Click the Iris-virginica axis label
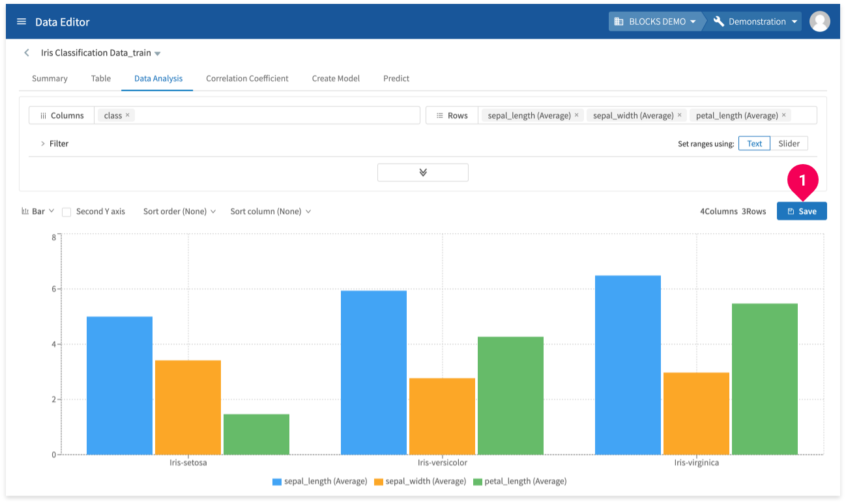The width and height of the screenshot is (846, 504). click(x=697, y=463)
